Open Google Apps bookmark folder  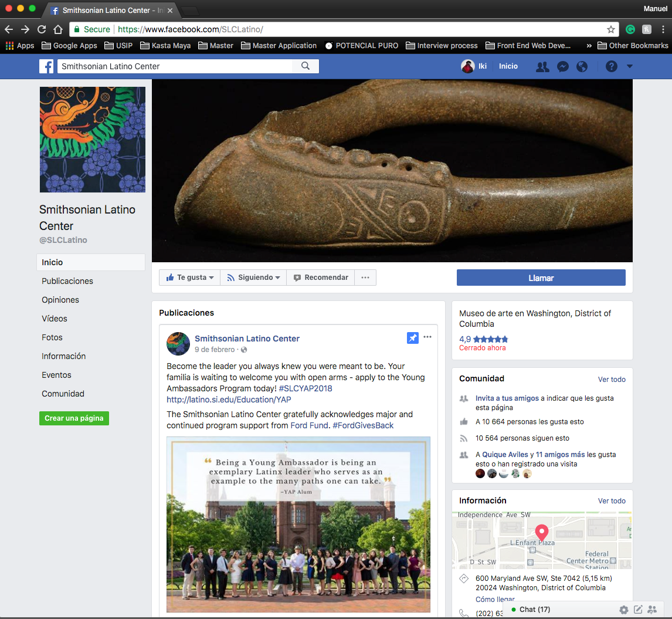coord(69,45)
